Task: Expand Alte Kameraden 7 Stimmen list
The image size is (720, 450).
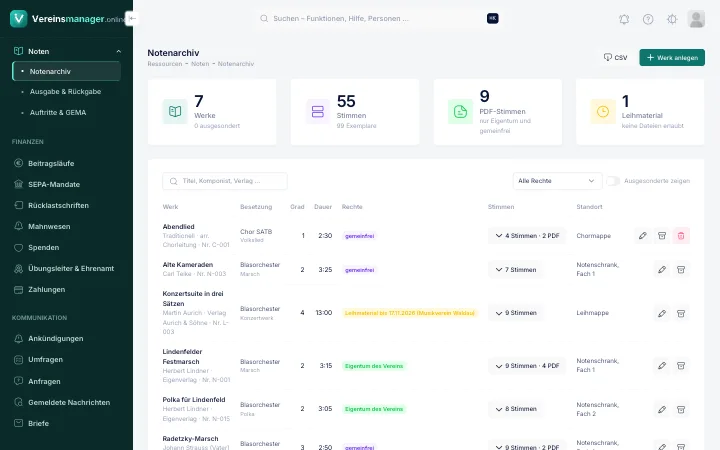Action: click(x=516, y=270)
